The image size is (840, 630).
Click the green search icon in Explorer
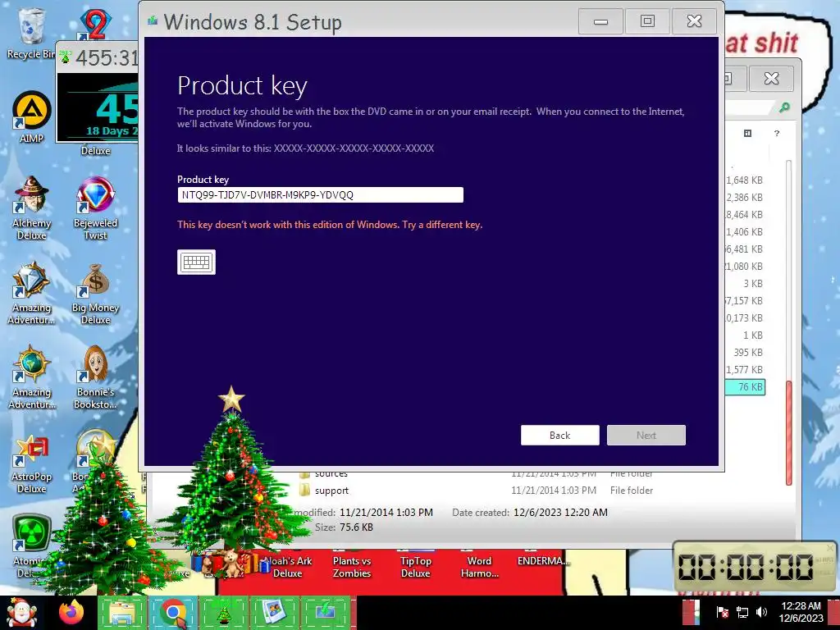click(784, 107)
